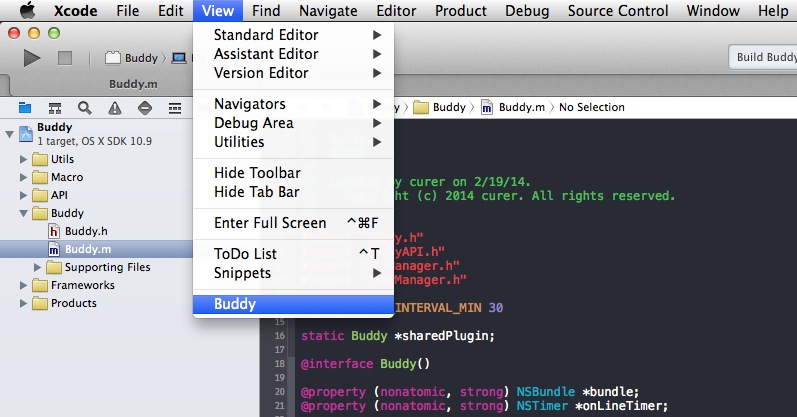Open the Window menu
797x417 pixels.
[713, 11]
